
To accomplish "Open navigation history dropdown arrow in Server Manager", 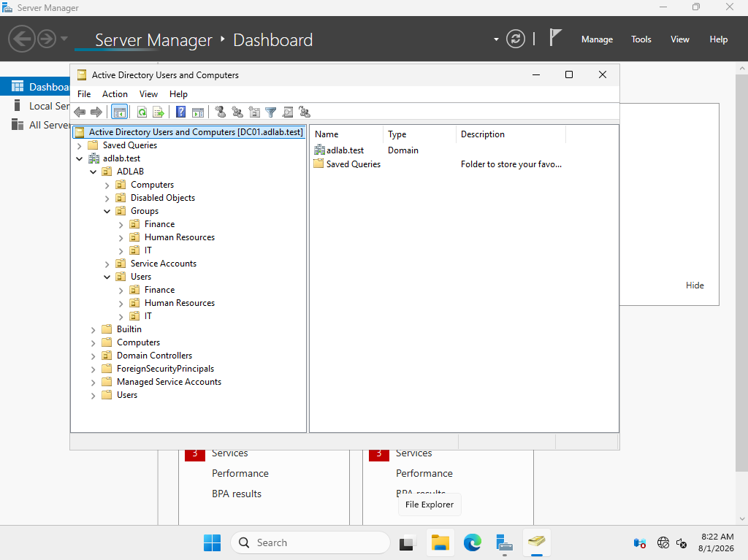I will tap(64, 39).
